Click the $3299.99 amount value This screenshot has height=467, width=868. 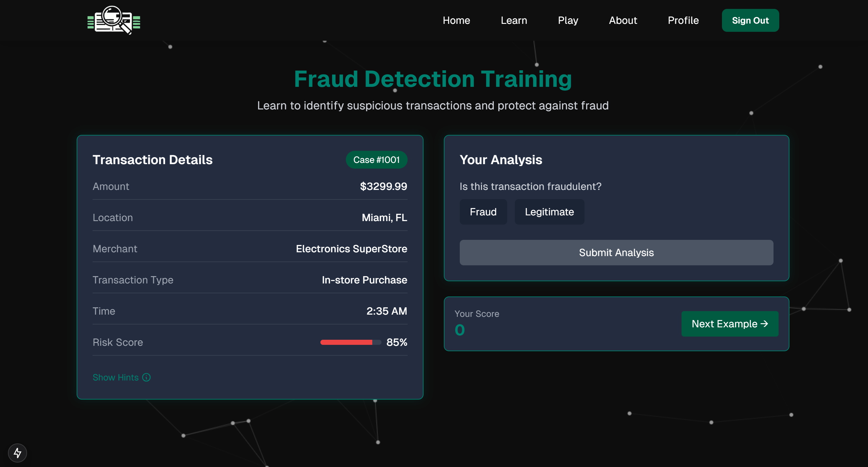click(383, 186)
